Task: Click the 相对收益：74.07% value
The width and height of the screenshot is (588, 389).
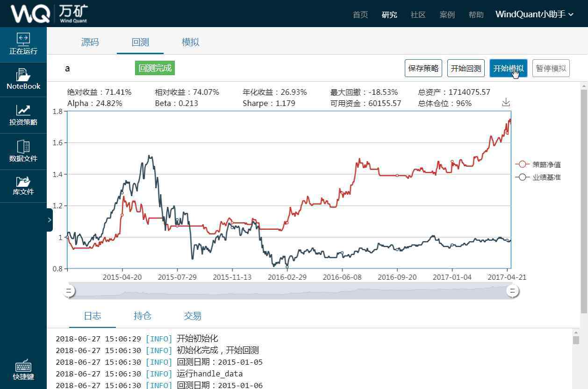Action: point(187,92)
